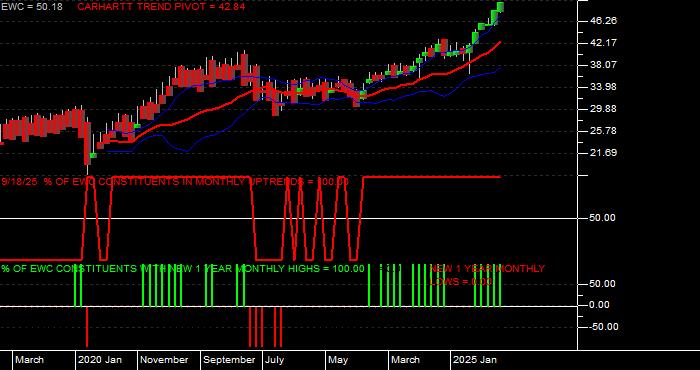
Task: Select the 2025 Jan date marker
Action: tap(475, 360)
